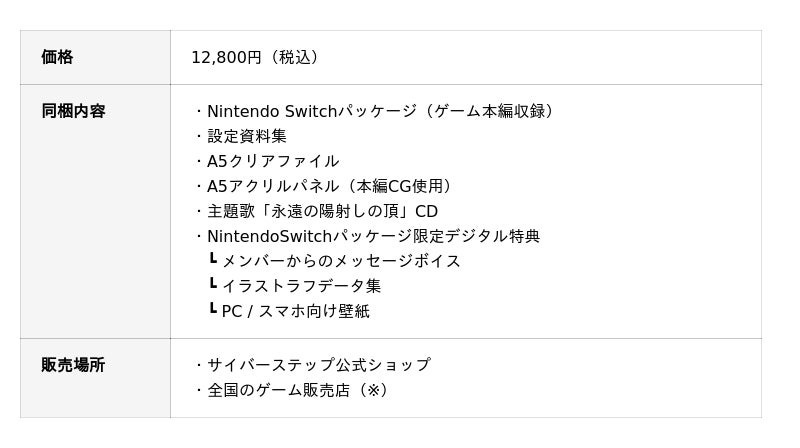Screen dimensions: 800x448
Task: Click the 販売場所 row header
Action: [x=73, y=365]
